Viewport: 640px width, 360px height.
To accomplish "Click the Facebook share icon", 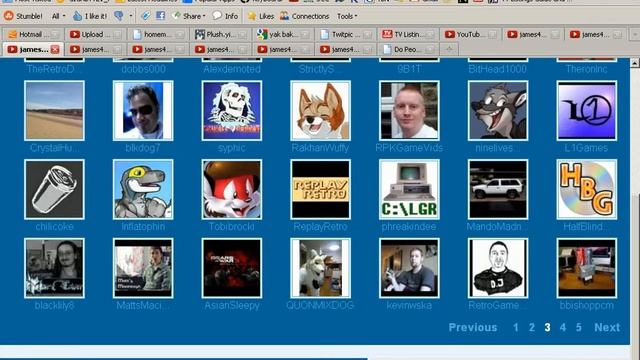I will [x=160, y=16].
